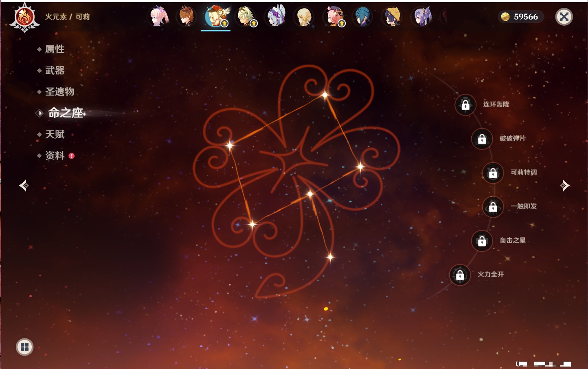The image size is (588, 369).
Task: Select the purple-haired character portrait
Action: pyautogui.click(x=422, y=17)
